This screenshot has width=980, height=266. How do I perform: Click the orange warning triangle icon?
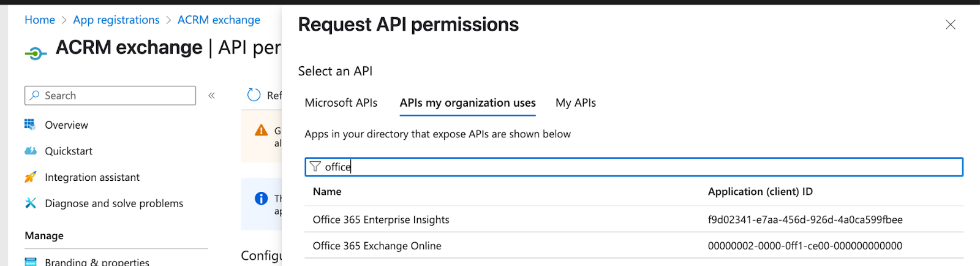coord(262,130)
